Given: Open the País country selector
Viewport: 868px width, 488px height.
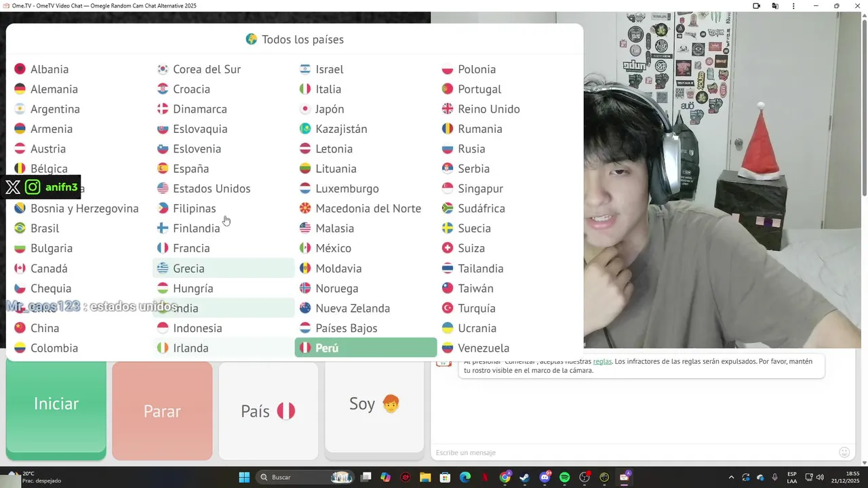Looking at the screenshot, I should 268,411.
